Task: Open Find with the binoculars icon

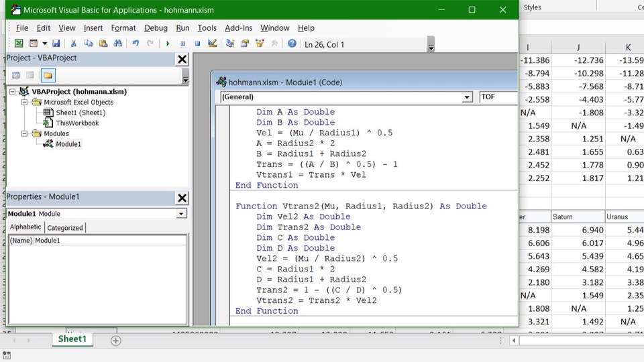Action: click(118, 43)
